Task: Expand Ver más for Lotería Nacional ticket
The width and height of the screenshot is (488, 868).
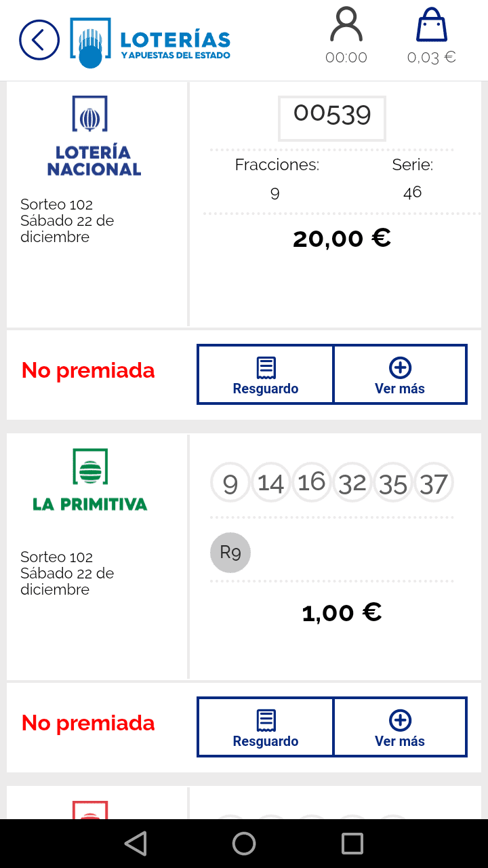Action: click(400, 374)
